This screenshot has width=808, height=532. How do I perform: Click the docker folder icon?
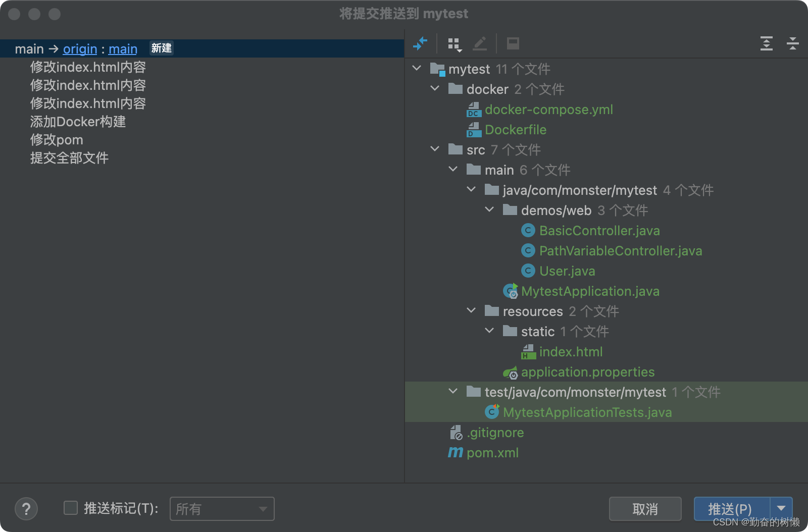coord(456,89)
